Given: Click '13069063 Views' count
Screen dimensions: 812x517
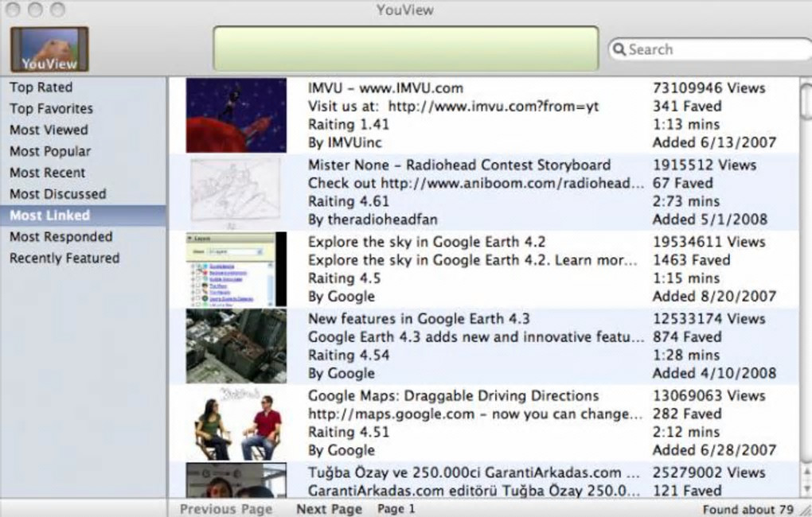Looking at the screenshot, I should 709,396.
